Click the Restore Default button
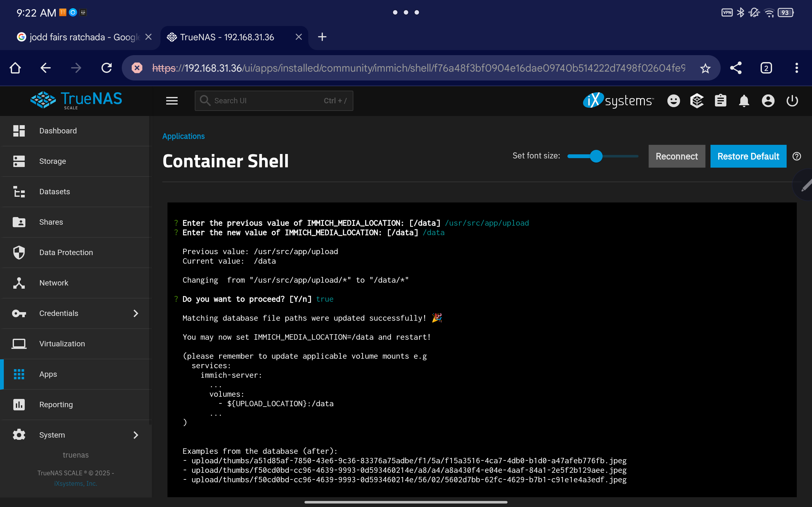The image size is (812, 507). coord(748,156)
